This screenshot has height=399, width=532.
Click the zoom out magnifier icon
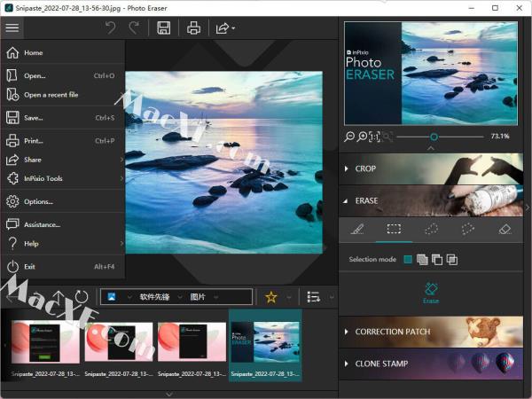point(349,137)
